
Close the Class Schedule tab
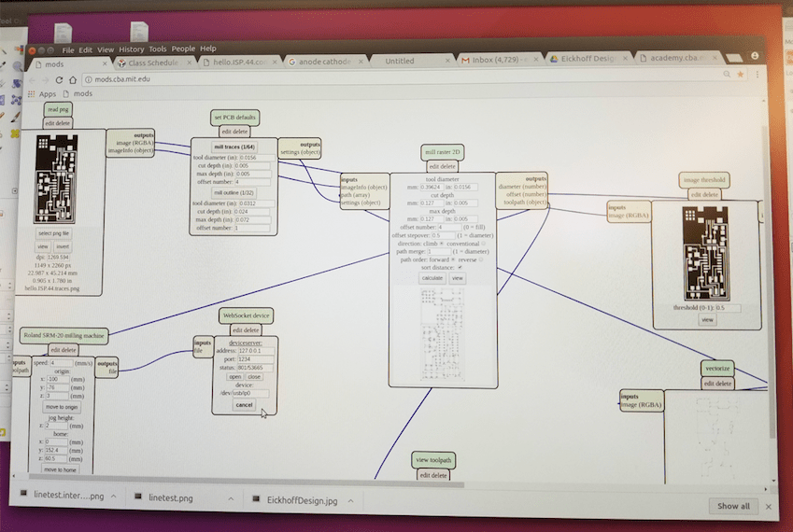point(190,63)
